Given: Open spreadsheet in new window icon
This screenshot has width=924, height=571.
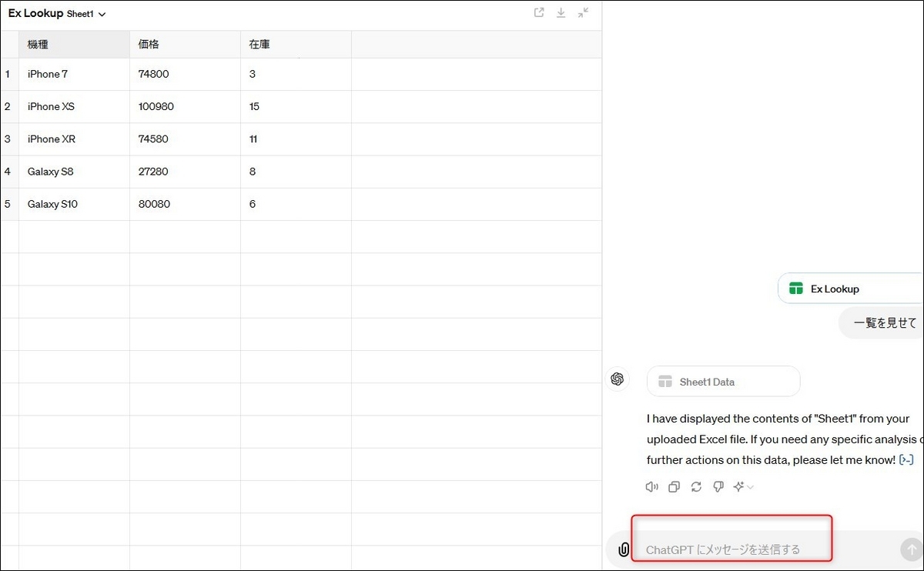Looking at the screenshot, I should pyautogui.click(x=539, y=12).
